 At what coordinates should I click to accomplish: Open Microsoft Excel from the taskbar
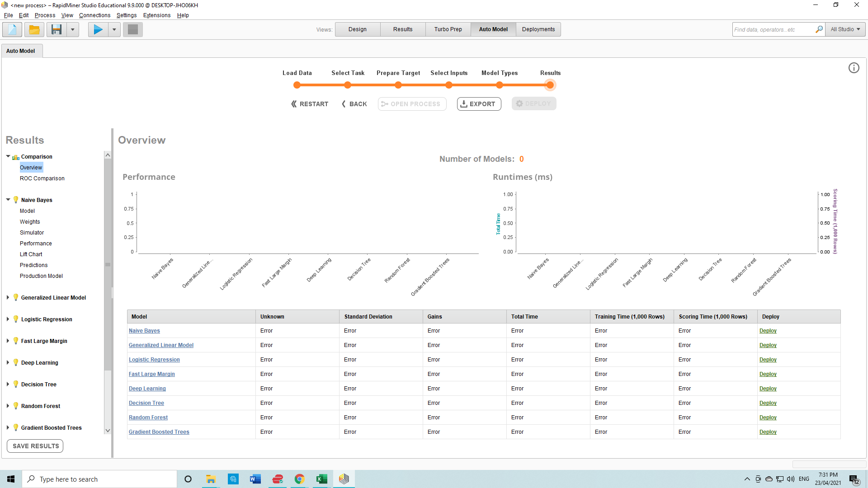pos(321,479)
